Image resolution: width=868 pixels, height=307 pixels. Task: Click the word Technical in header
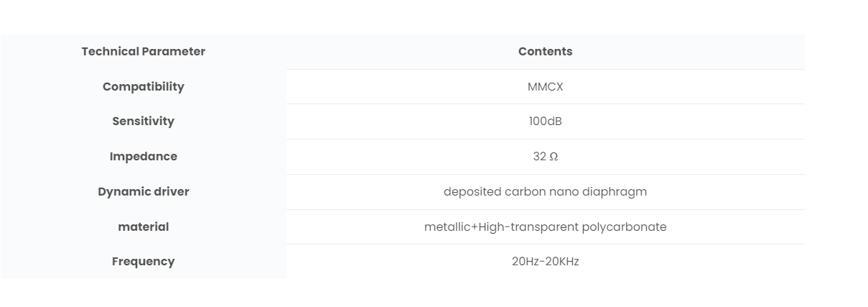[x=111, y=52]
